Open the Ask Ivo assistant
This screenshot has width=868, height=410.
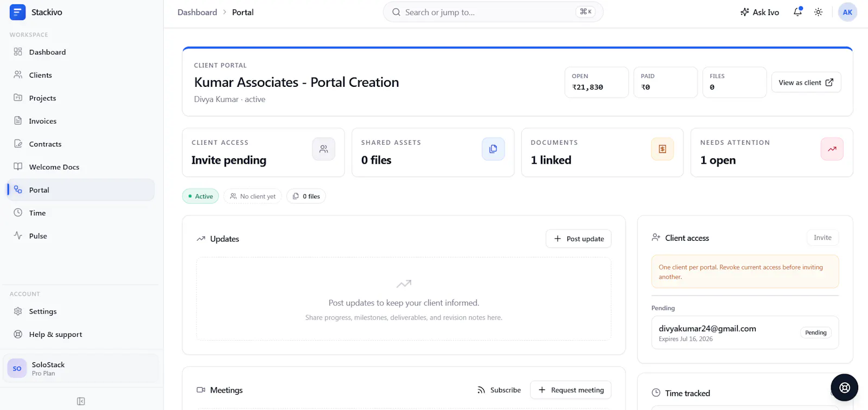[759, 12]
